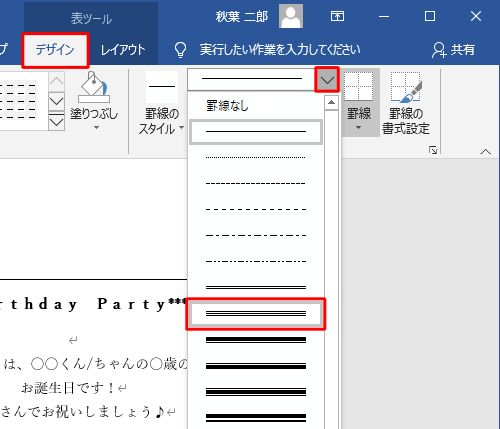Click the user avatar picture
Viewport: 500px width, 429px height.
(x=291, y=16)
